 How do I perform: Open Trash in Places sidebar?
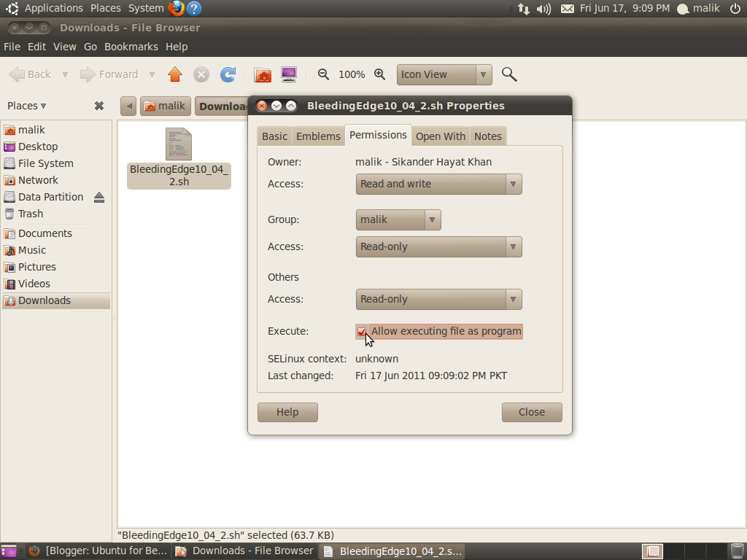click(31, 214)
